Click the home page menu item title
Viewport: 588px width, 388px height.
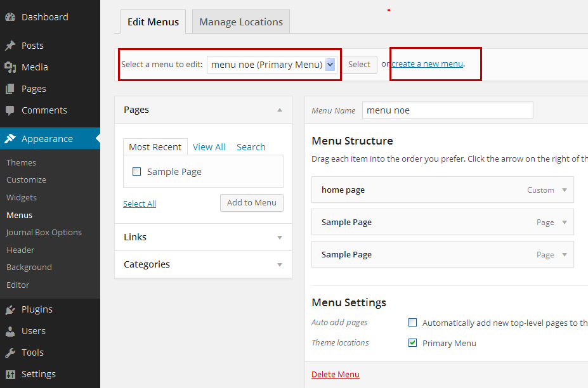coord(343,190)
